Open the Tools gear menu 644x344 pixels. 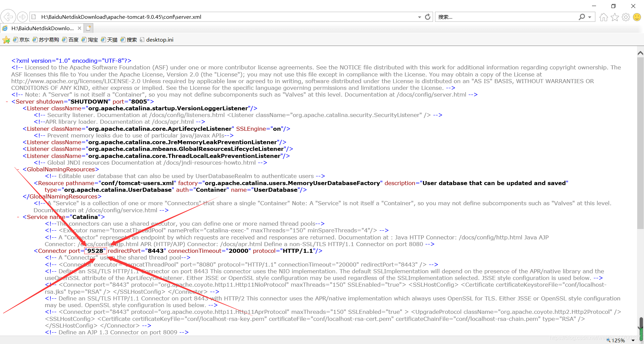pyautogui.click(x=626, y=17)
